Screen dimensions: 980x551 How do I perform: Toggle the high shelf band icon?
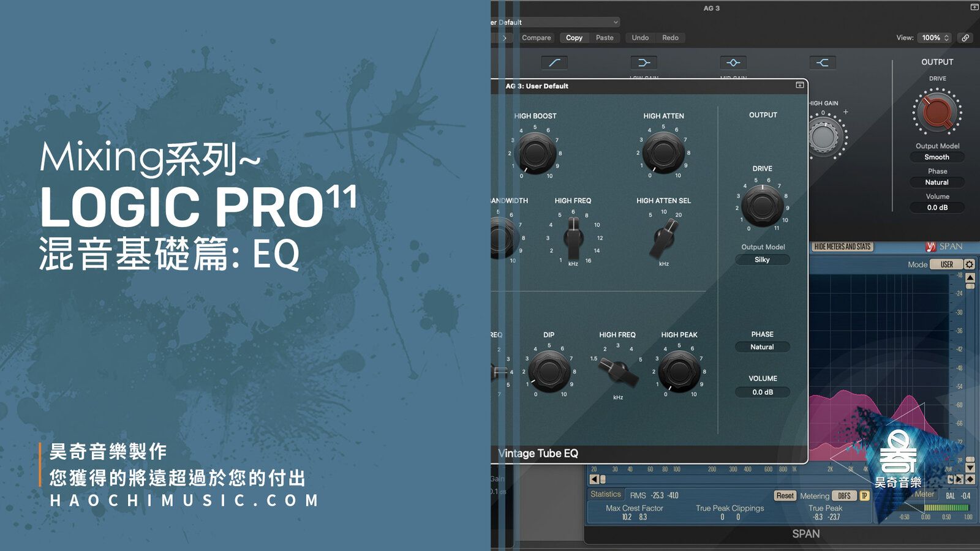pos(823,62)
